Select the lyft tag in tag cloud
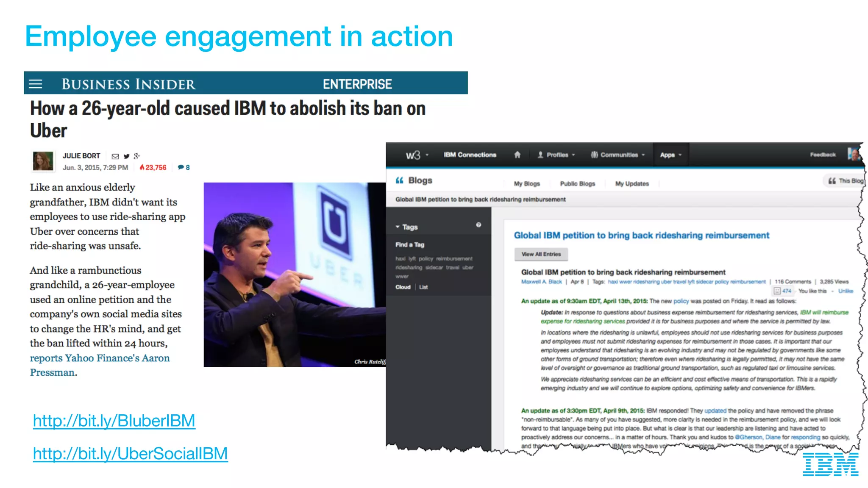The width and height of the screenshot is (868, 488). [x=412, y=259]
